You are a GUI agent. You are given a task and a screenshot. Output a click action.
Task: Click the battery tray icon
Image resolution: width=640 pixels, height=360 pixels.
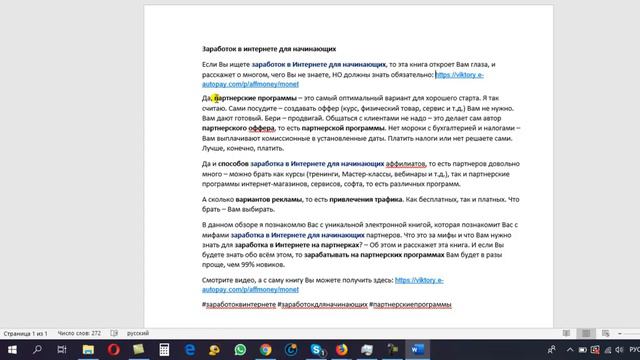(x=582, y=350)
